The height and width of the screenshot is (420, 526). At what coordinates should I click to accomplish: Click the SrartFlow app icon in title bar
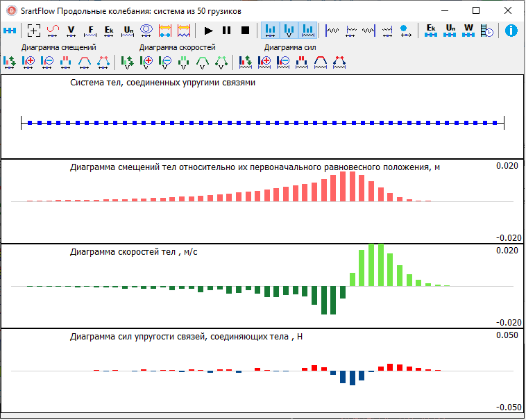point(12,10)
